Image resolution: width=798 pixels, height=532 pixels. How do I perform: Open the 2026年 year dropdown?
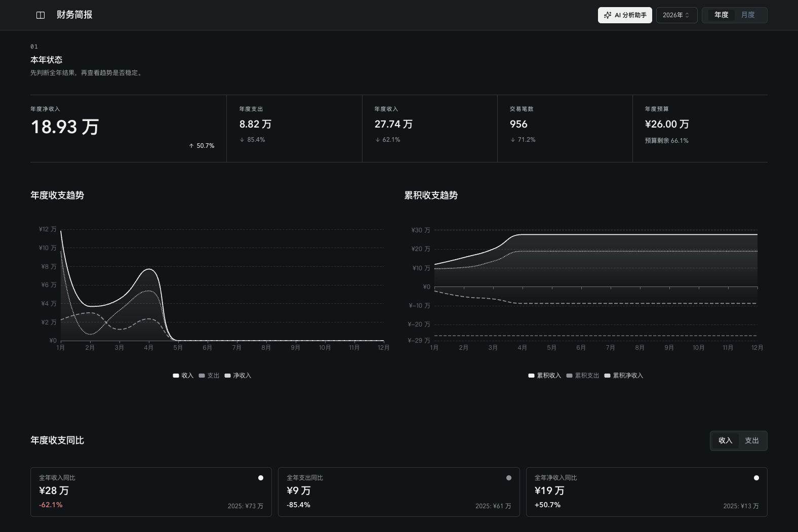click(x=676, y=15)
